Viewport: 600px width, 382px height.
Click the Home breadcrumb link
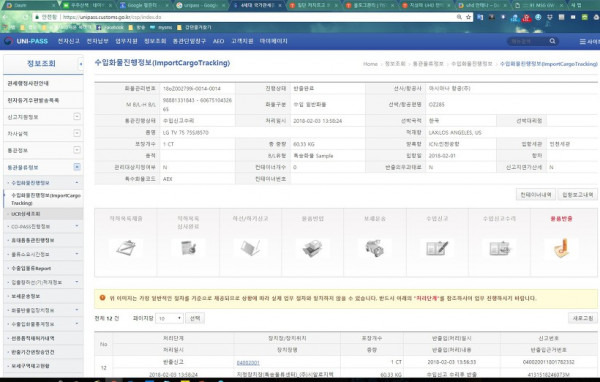coord(370,64)
